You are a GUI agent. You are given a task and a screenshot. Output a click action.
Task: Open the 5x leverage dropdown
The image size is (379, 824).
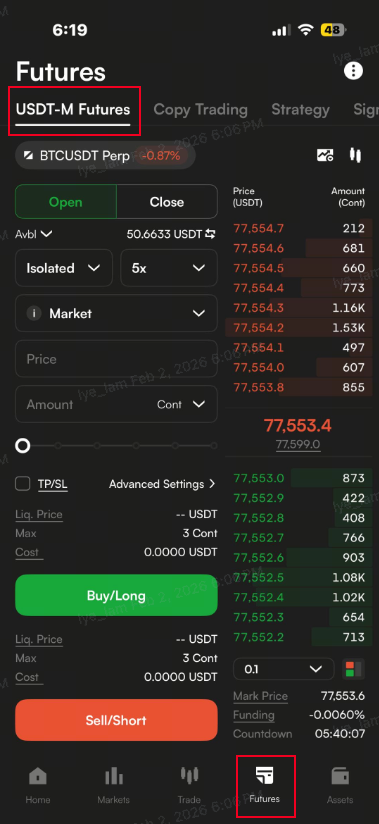pyautogui.click(x=169, y=268)
